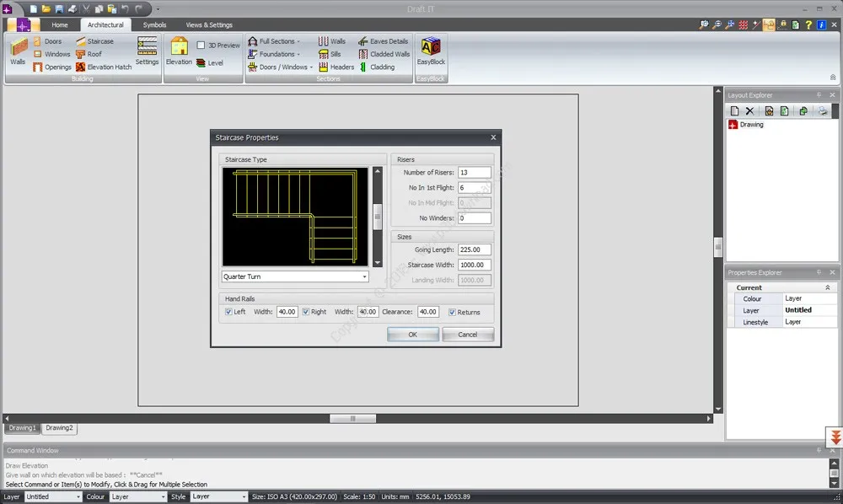This screenshot has height=504, width=843.
Task: Create new layout in Layout Explorer
Action: coord(734,110)
